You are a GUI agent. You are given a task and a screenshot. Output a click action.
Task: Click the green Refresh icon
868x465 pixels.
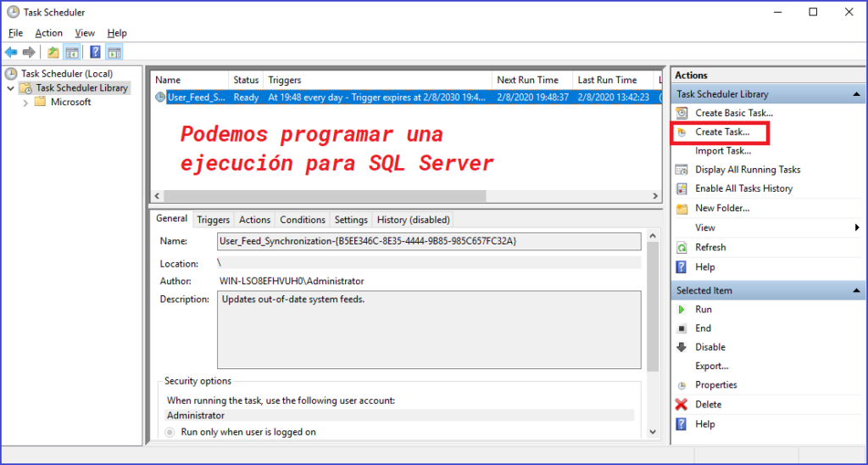tap(682, 247)
